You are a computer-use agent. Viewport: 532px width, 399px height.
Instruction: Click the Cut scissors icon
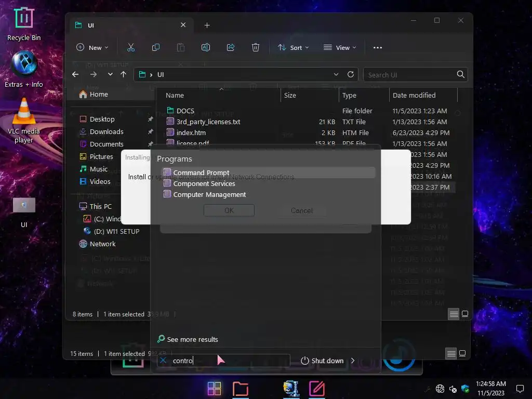pos(130,47)
